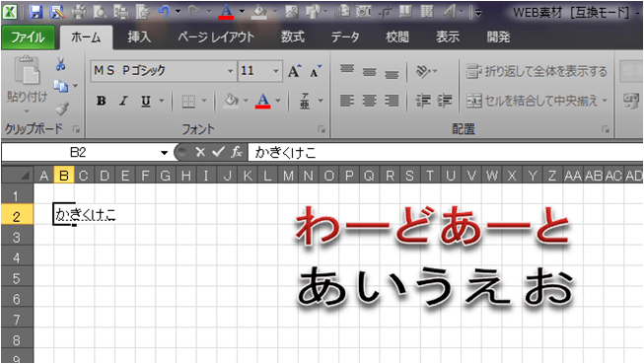This screenshot has width=644, height=364.
Task: Click Decrease Indent icon
Action: (x=423, y=101)
